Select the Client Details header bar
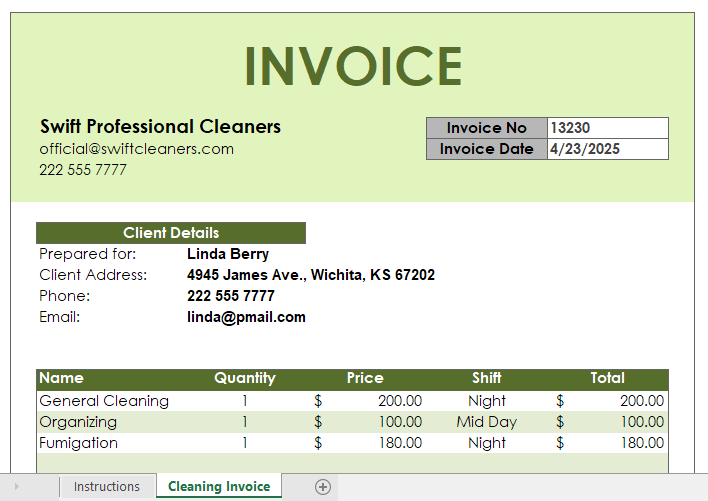The image size is (708, 501). tap(171, 233)
